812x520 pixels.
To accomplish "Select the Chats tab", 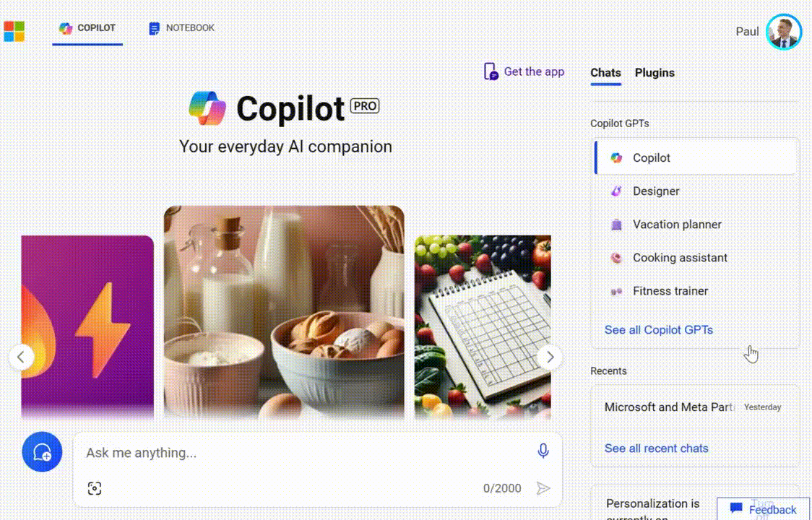I will click(x=605, y=73).
